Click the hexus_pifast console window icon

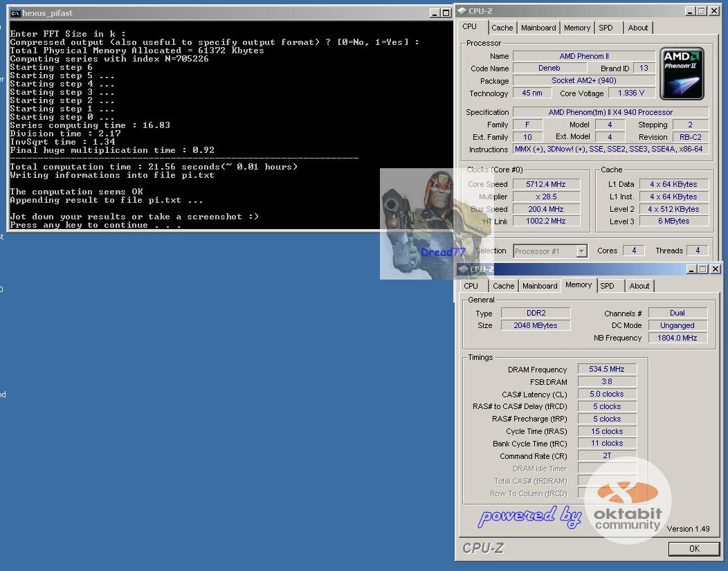tap(15, 13)
